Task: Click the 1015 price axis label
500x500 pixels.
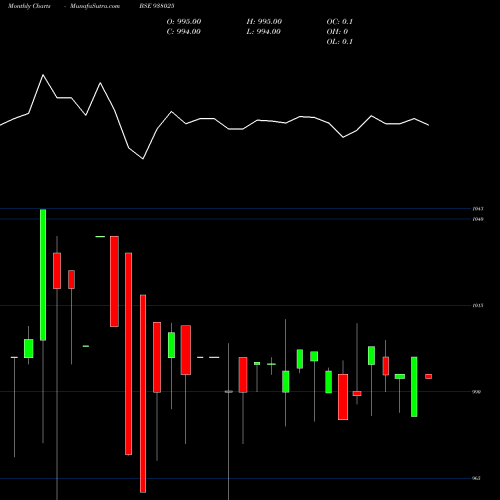Action: click(478, 305)
